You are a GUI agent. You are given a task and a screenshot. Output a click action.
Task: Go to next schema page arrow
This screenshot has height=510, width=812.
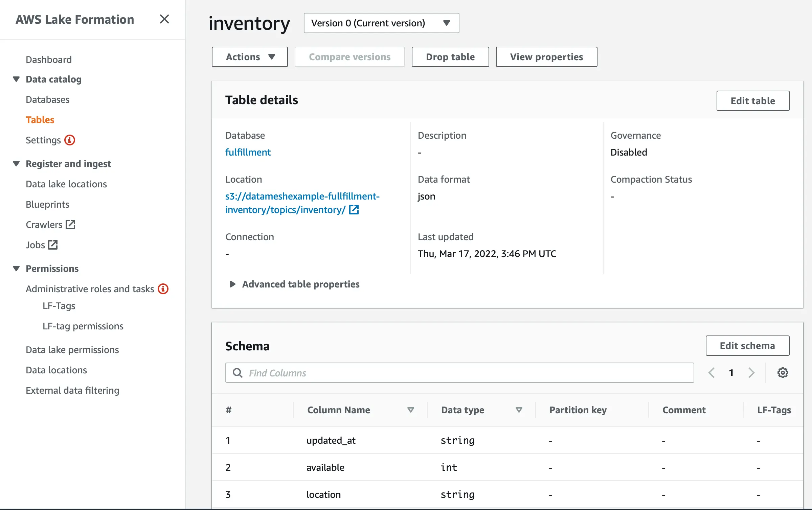751,373
